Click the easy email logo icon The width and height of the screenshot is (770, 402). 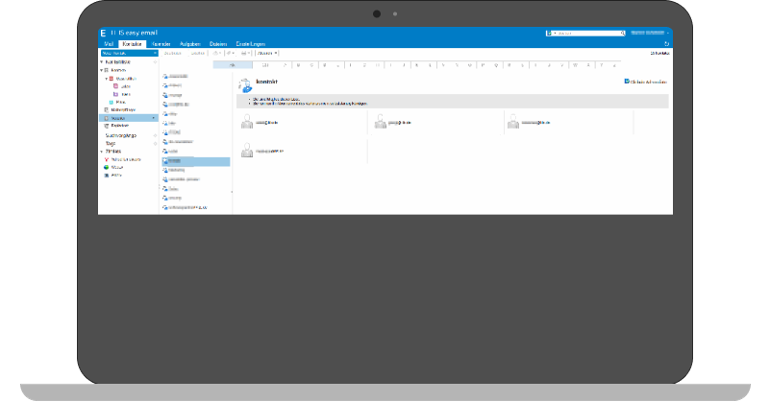point(104,33)
